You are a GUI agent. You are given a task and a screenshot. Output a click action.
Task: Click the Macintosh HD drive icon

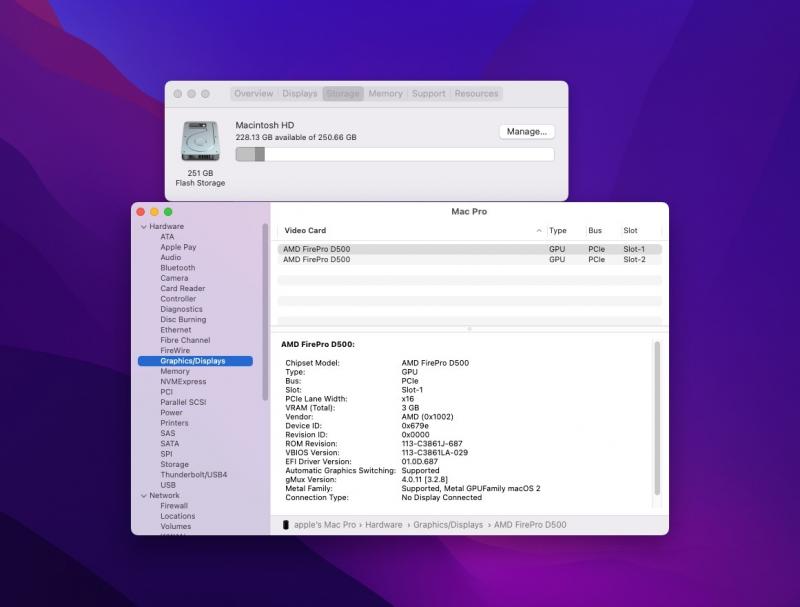(201, 140)
